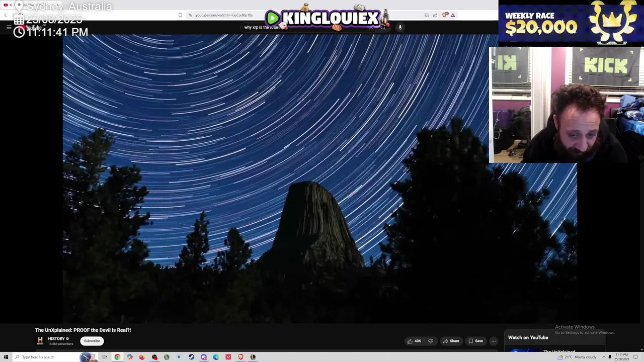Open the taskbar clock showing 11:11 PM

[x=622, y=357]
